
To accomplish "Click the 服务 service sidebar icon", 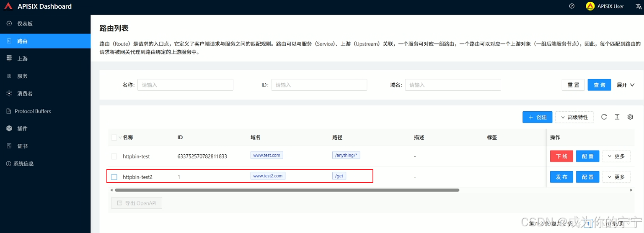I will [x=9, y=76].
